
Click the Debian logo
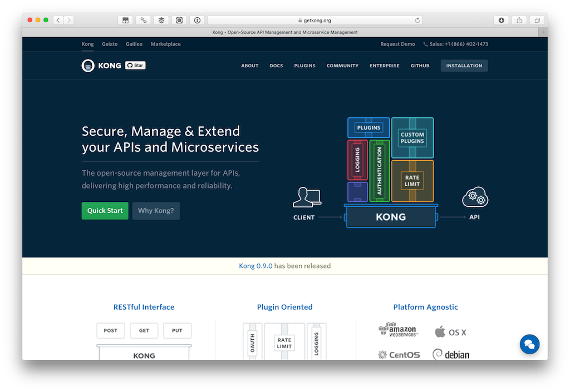(x=451, y=354)
